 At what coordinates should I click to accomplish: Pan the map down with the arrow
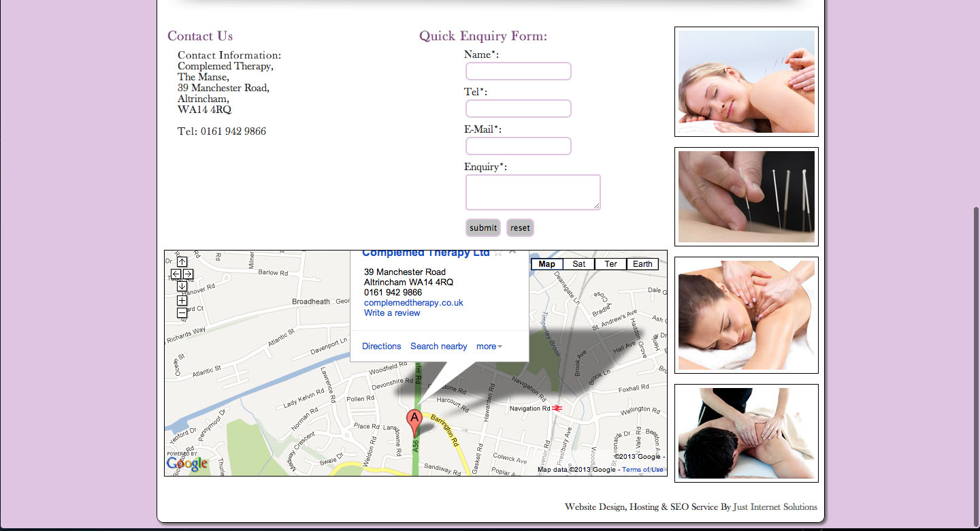point(182,286)
